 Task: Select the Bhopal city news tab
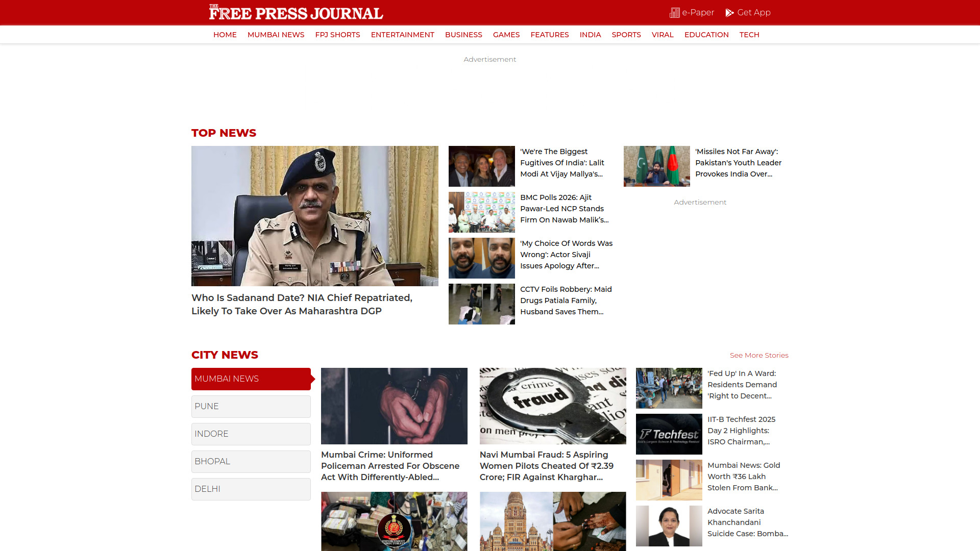click(251, 462)
